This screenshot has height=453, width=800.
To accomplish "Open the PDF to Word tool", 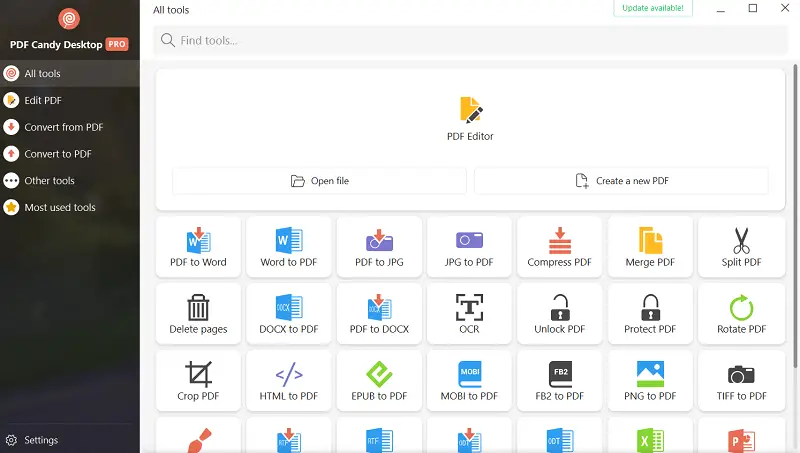I will 198,247.
